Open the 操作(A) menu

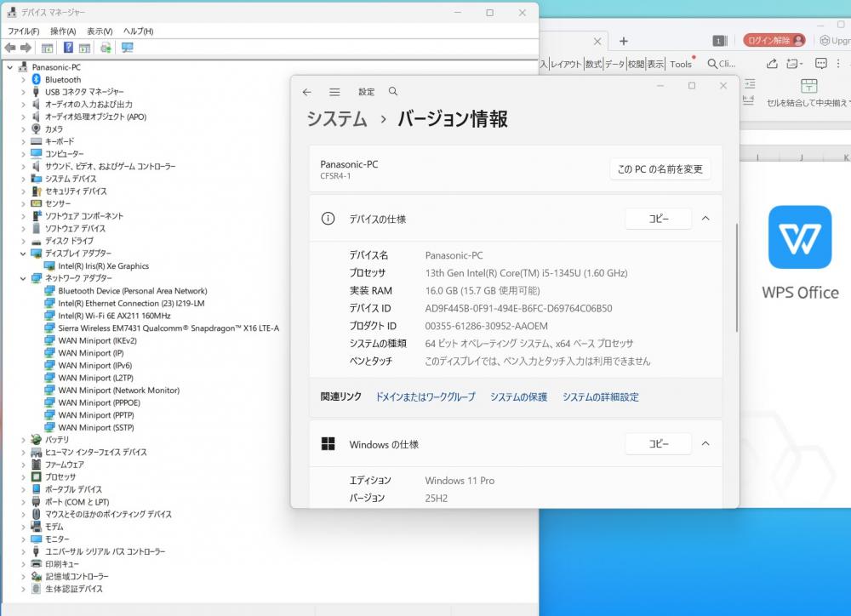[63, 31]
